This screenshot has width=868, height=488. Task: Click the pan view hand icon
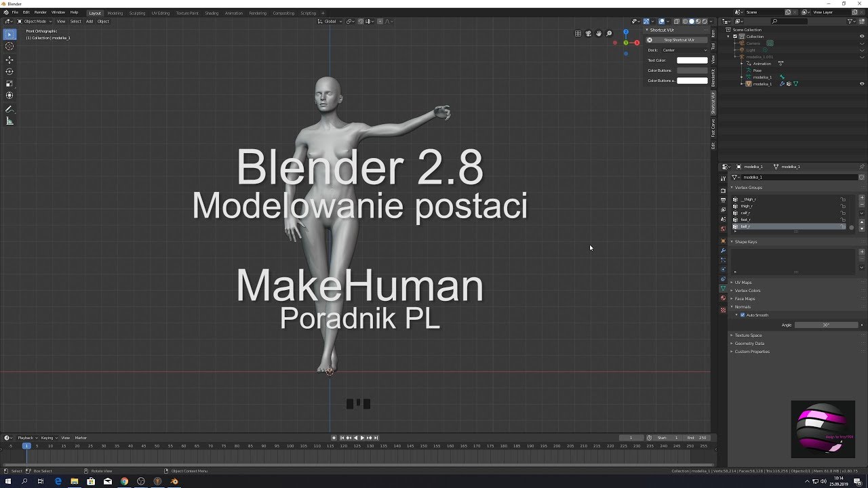599,33
